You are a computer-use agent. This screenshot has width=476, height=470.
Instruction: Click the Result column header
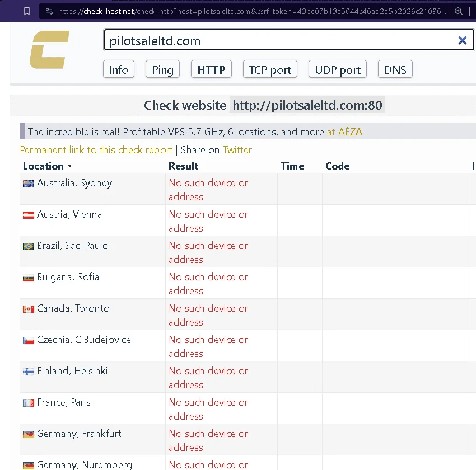[x=183, y=166]
